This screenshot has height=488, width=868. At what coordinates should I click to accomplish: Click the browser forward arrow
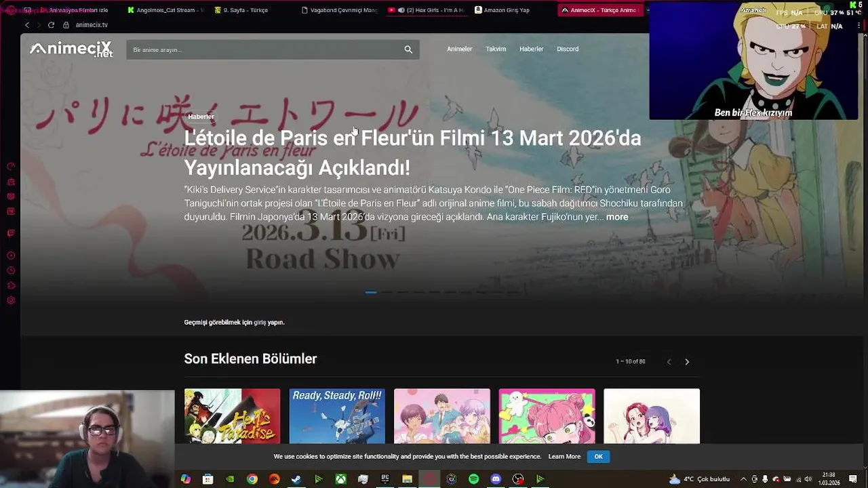[x=39, y=25]
